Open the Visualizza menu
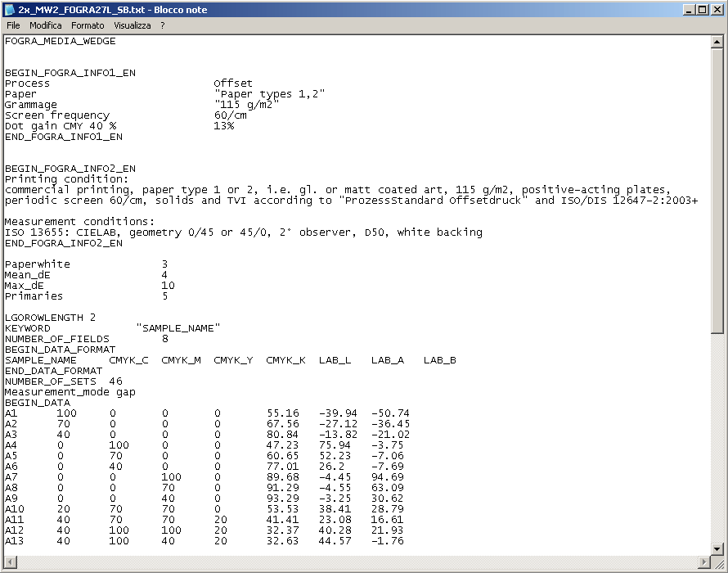 click(x=133, y=25)
